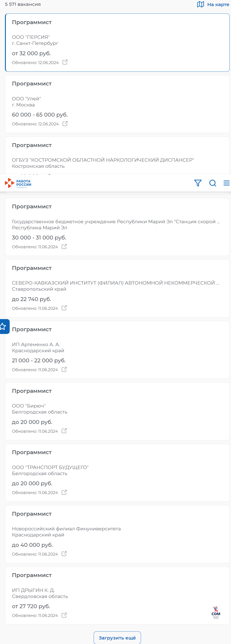Open the filter icon in header
This screenshot has height=644, width=231.
[x=197, y=183]
